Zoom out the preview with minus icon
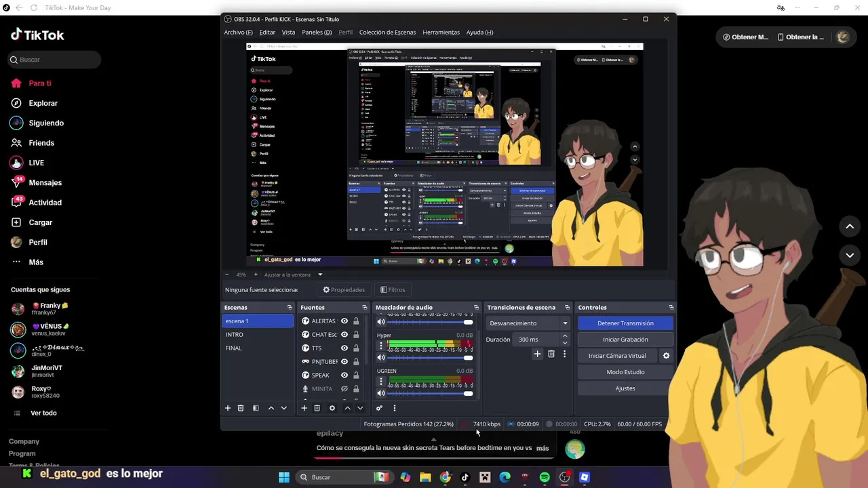Image resolution: width=868 pixels, height=488 pixels. [228, 274]
